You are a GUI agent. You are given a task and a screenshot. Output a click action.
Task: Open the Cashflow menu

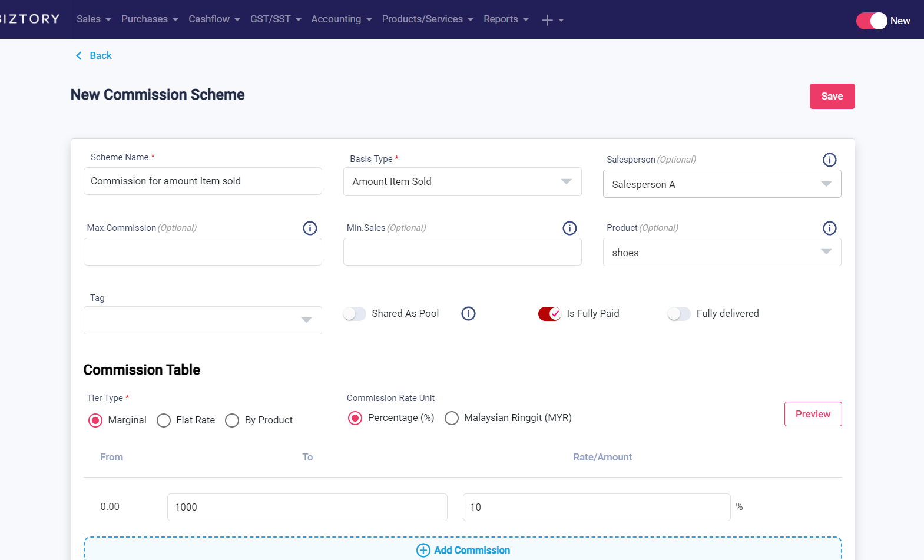(x=214, y=19)
